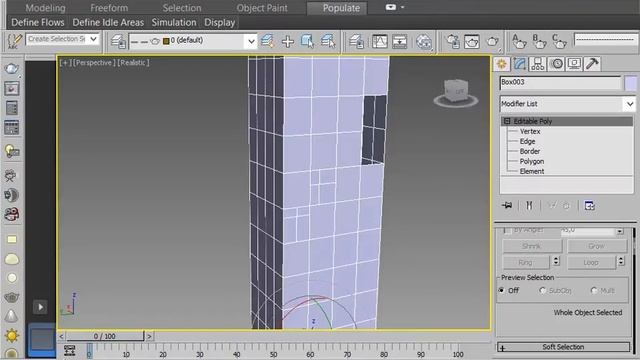Toggle Show End Result icon

[x=529, y=205]
